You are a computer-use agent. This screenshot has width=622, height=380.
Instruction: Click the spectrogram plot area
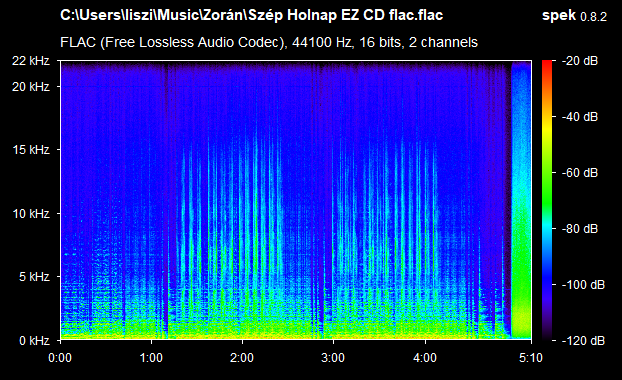296,200
